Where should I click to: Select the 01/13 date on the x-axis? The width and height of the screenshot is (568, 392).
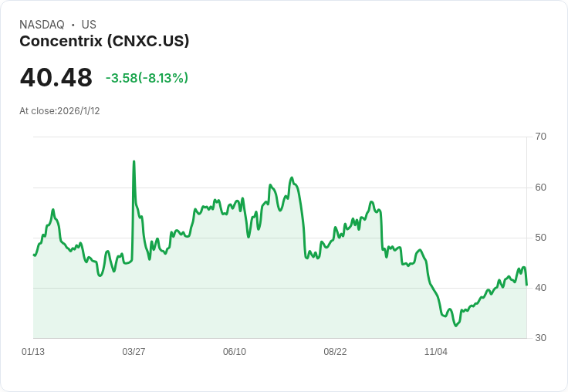33,352
